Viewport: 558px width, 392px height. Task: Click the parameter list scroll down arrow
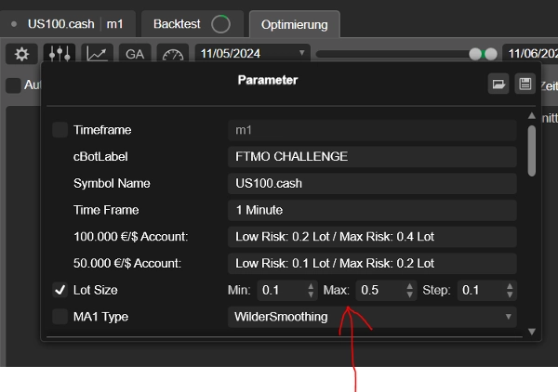click(532, 332)
